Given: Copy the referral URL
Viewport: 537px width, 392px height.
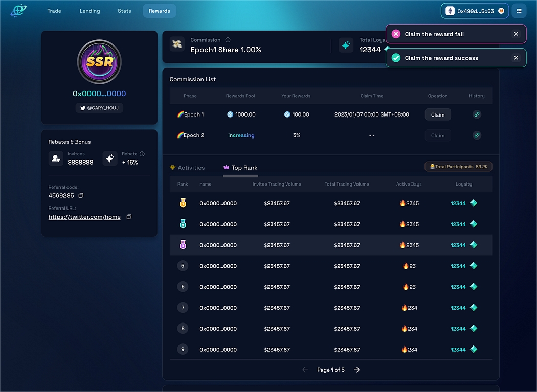Looking at the screenshot, I should point(129,217).
